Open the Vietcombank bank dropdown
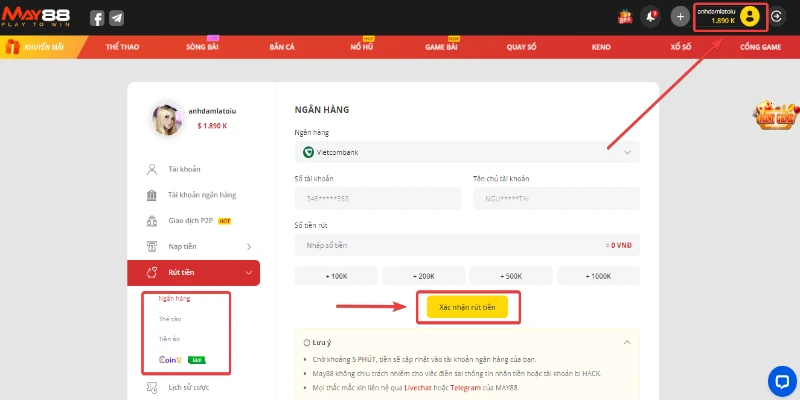This screenshot has height=400, width=800. click(x=467, y=152)
